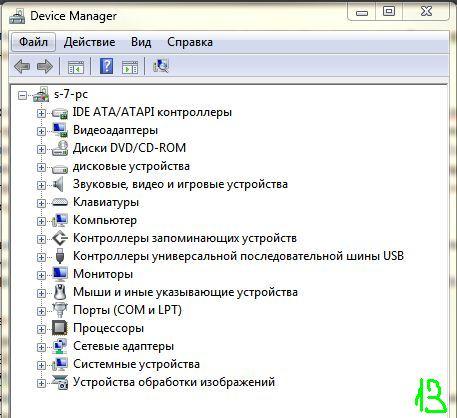457x418 pixels.
Task: Click the Device Manager title bar icon
Action: tap(17, 16)
